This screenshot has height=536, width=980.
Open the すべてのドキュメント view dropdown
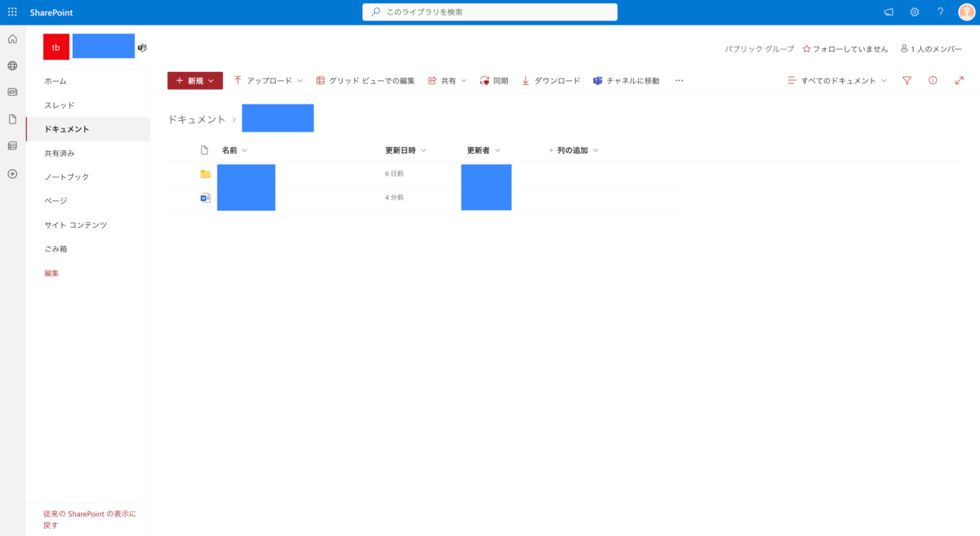tap(837, 81)
